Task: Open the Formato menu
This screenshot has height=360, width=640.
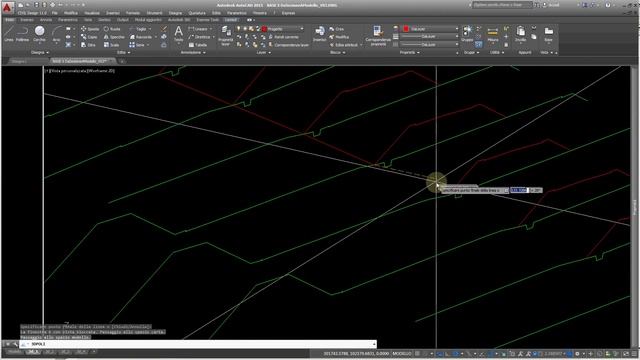Action: [133, 13]
